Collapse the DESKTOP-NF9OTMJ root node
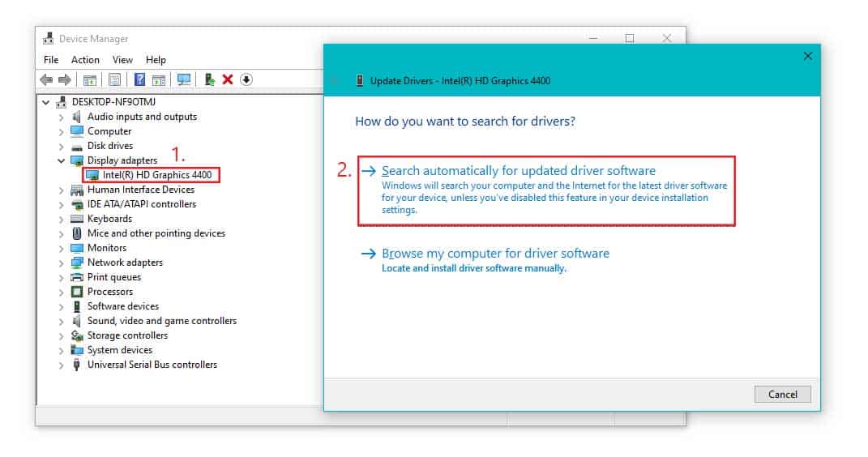The image size is (868, 457). tap(46, 102)
